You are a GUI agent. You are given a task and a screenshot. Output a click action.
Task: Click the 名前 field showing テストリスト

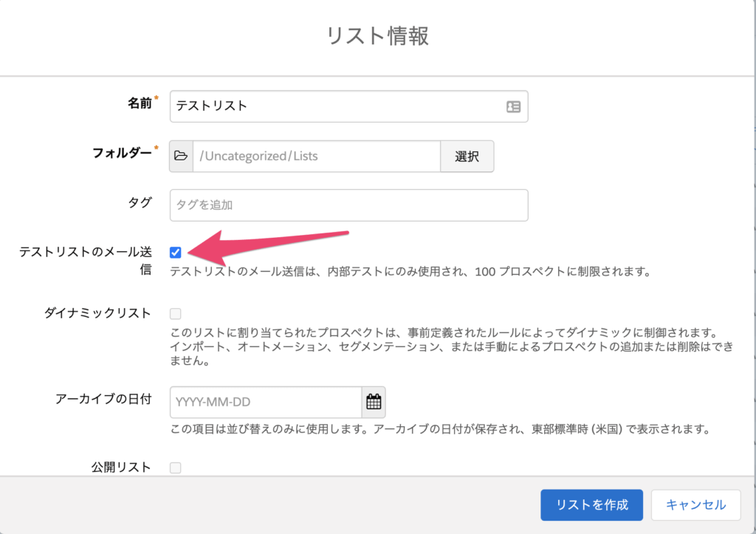click(332, 106)
